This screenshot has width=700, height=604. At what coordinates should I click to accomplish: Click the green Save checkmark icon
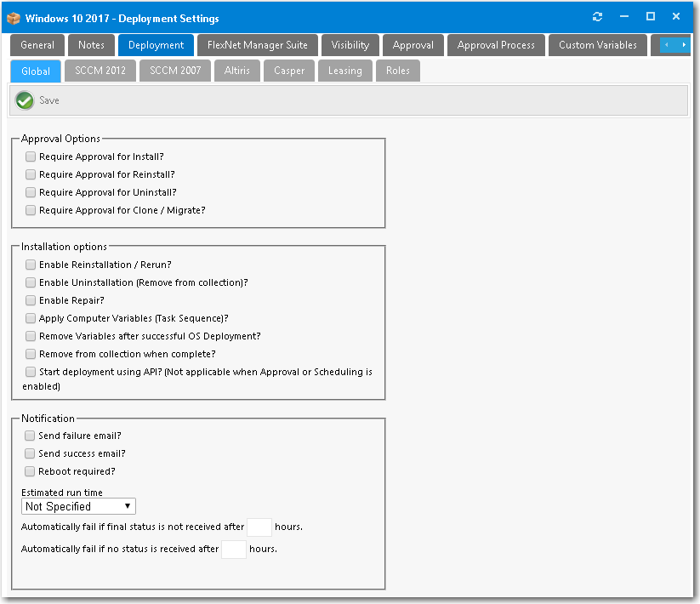click(25, 100)
